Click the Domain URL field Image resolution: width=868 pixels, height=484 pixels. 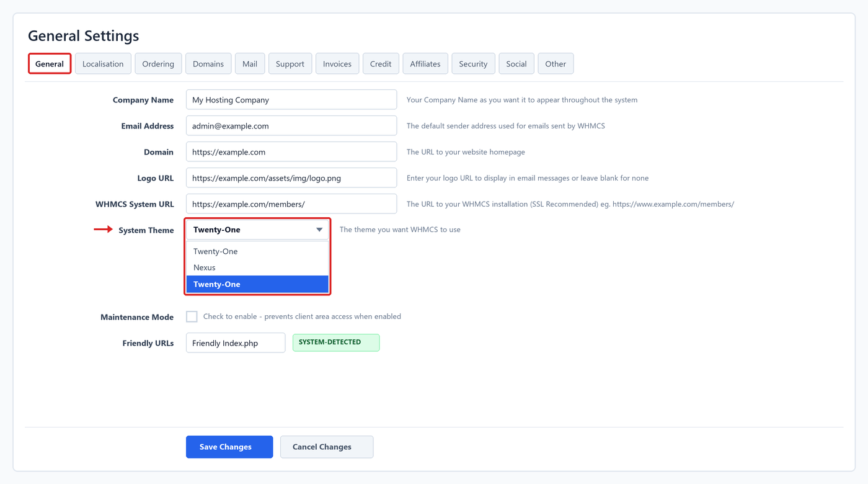pyautogui.click(x=291, y=152)
